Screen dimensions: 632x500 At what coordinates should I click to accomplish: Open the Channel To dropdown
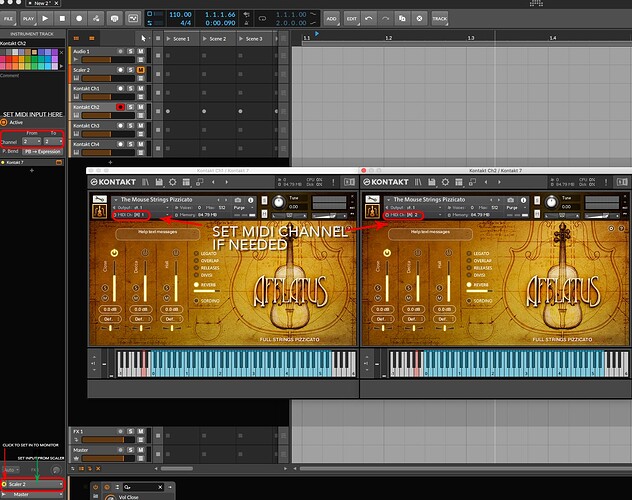click(53, 141)
